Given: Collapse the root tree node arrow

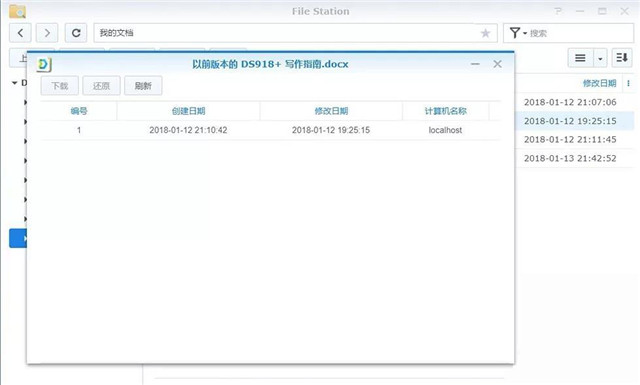Looking at the screenshot, I should click(x=15, y=83).
